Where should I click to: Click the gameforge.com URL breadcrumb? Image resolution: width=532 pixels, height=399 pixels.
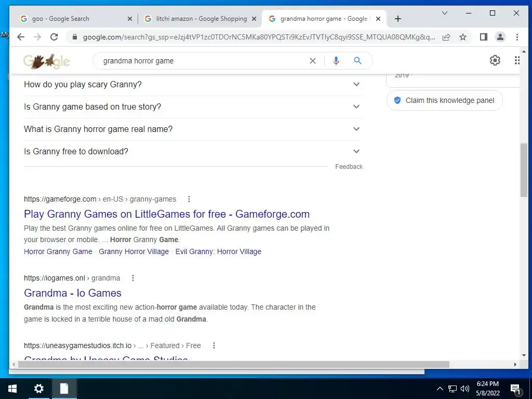(x=100, y=199)
